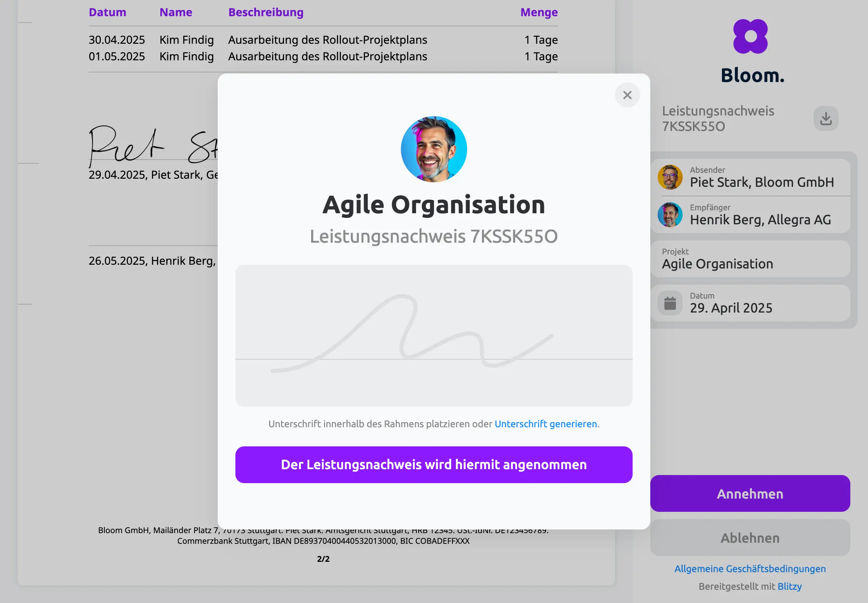
Task: Confirm with 'Der Leistungsnachweis wird hiermit angenommen'
Action: [434, 465]
